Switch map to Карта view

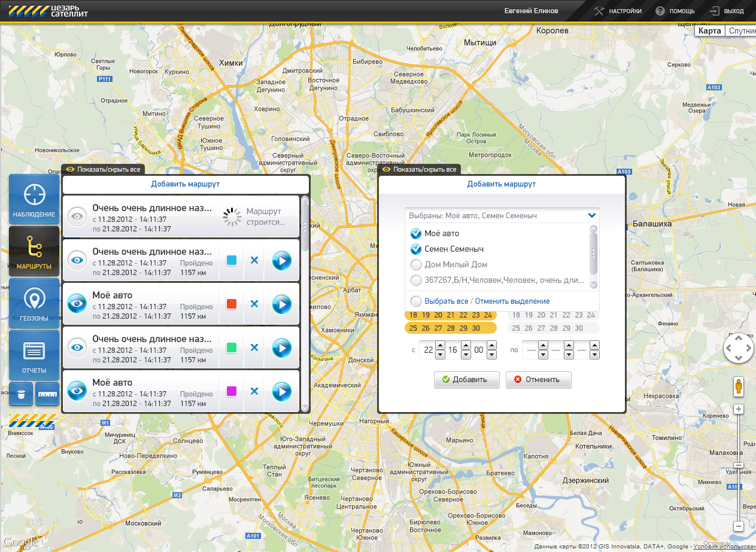709,31
